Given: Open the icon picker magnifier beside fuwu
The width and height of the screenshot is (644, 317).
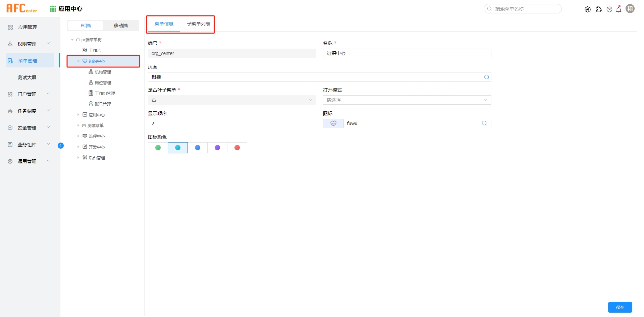Looking at the screenshot, I should pyautogui.click(x=484, y=123).
